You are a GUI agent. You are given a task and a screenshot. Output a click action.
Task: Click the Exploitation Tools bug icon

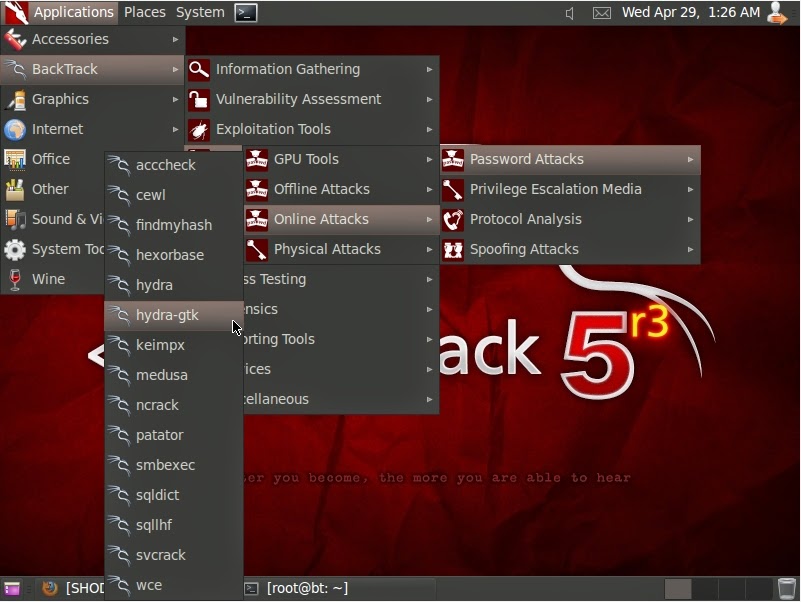pos(199,130)
